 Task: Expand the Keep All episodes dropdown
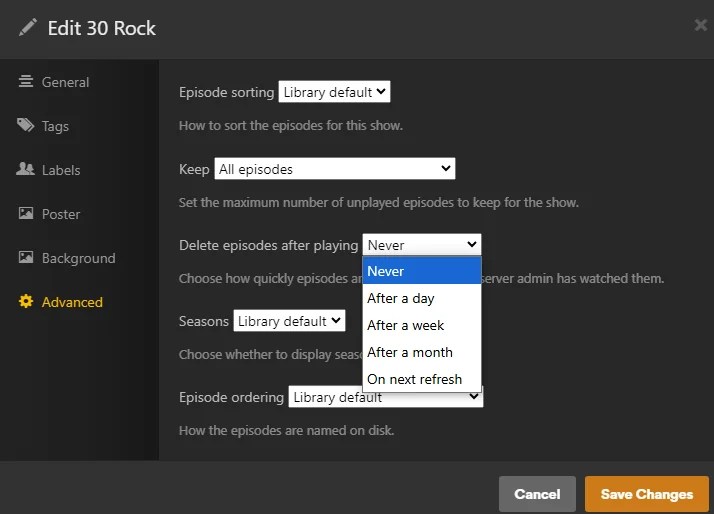[335, 169]
